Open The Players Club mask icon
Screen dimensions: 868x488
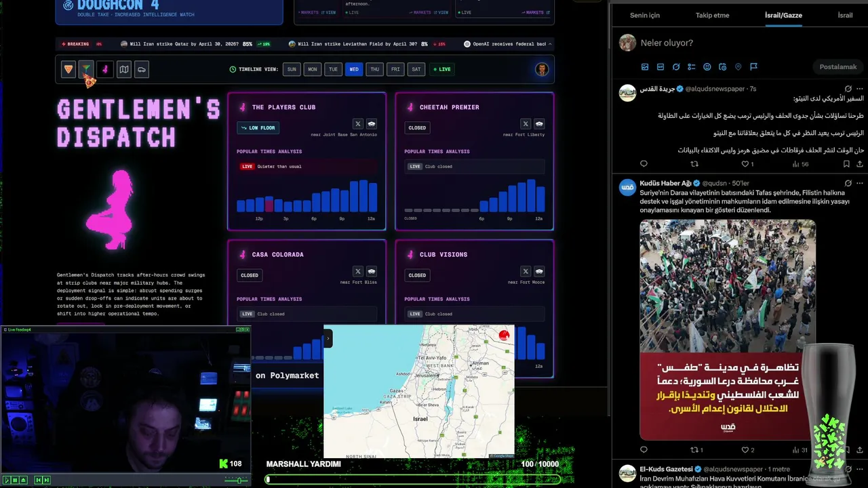point(372,124)
